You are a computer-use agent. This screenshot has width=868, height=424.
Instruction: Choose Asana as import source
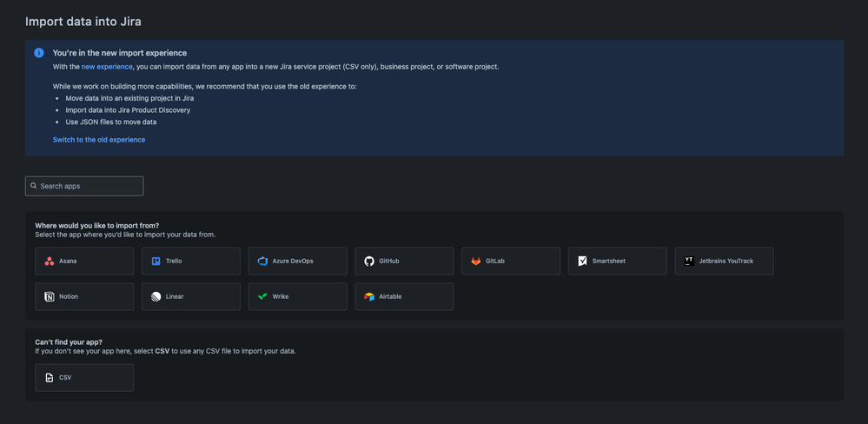pos(84,262)
